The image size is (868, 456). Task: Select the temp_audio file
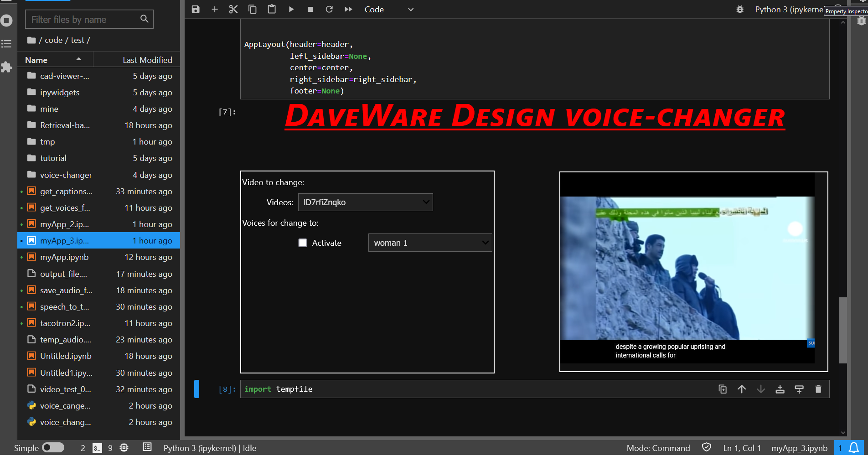pos(98,340)
